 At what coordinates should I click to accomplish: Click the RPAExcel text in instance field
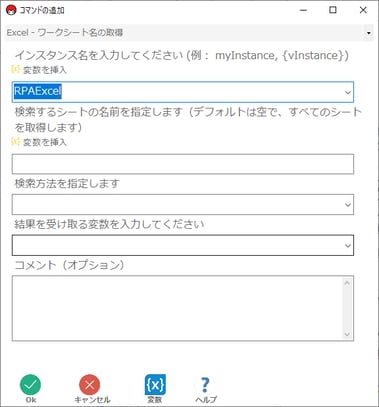38,91
